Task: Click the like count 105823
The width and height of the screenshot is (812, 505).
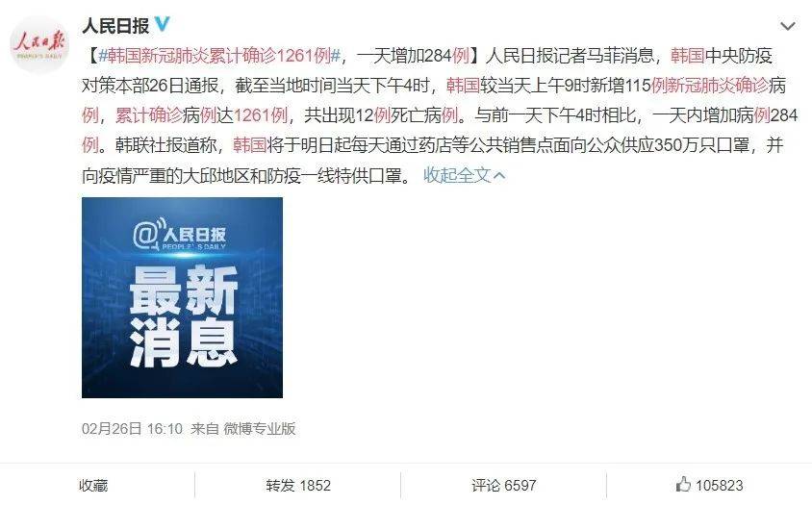Action: pos(720,486)
